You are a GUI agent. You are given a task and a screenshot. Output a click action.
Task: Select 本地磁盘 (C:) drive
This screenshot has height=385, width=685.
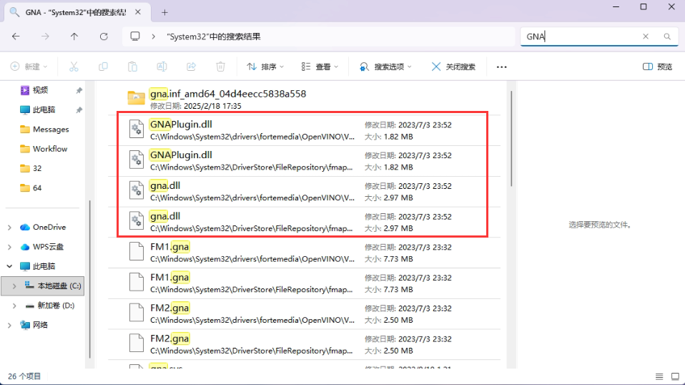[53, 286]
